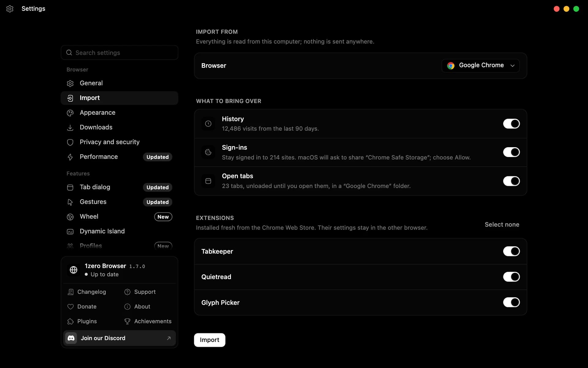Click the Google Chrome logo icon
588x368 pixels.
[x=451, y=65]
